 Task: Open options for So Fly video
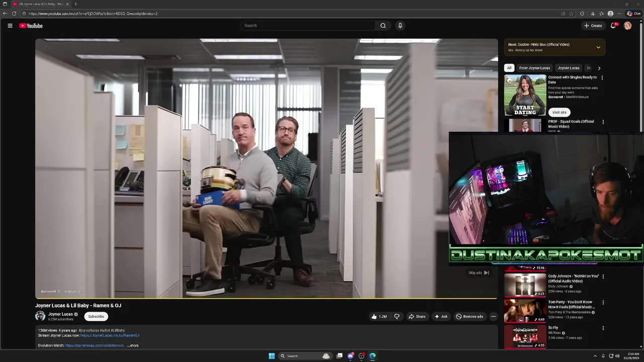(x=603, y=328)
